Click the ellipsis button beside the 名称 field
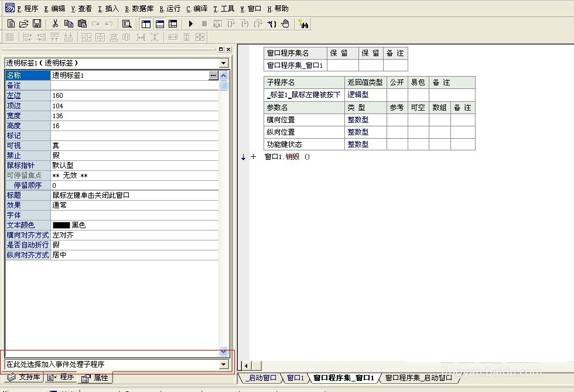 pyautogui.click(x=213, y=75)
